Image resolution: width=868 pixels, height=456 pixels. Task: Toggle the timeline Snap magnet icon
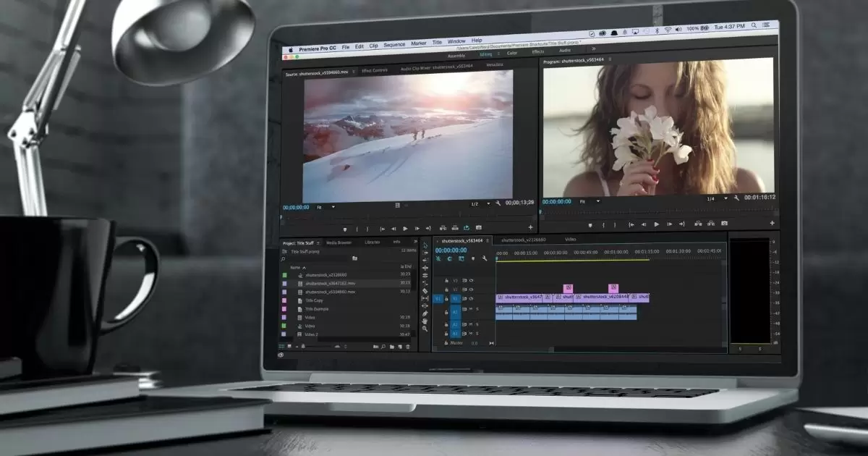[449, 258]
